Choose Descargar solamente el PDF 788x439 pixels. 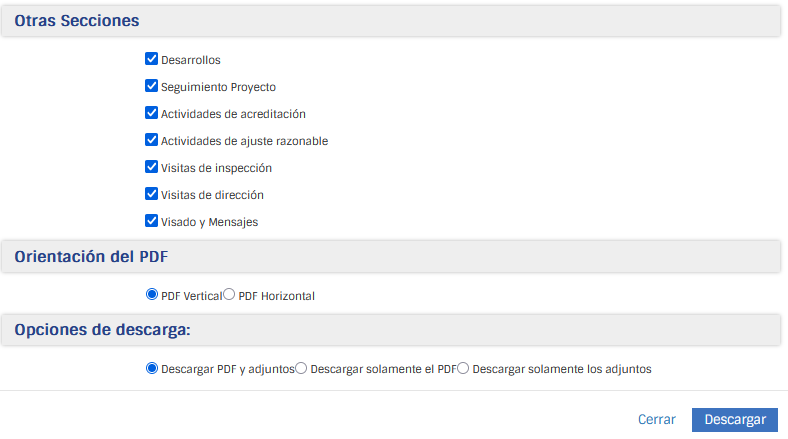coord(302,368)
